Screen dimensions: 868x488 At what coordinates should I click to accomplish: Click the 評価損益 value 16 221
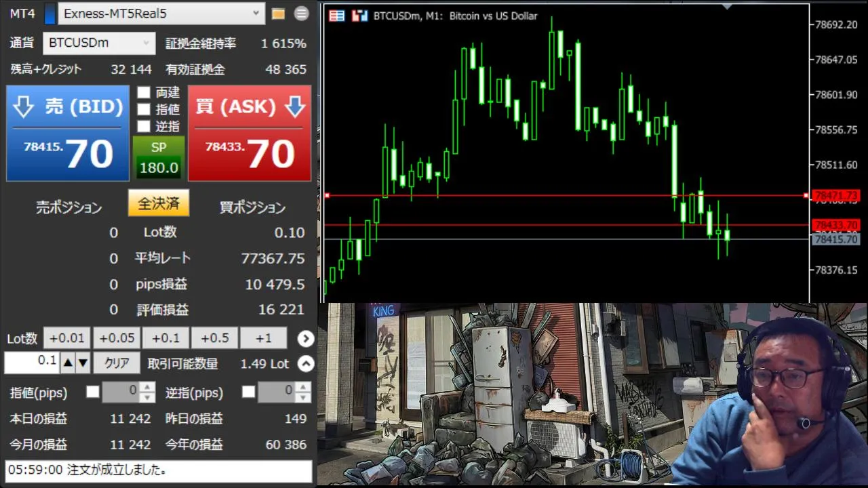click(281, 310)
